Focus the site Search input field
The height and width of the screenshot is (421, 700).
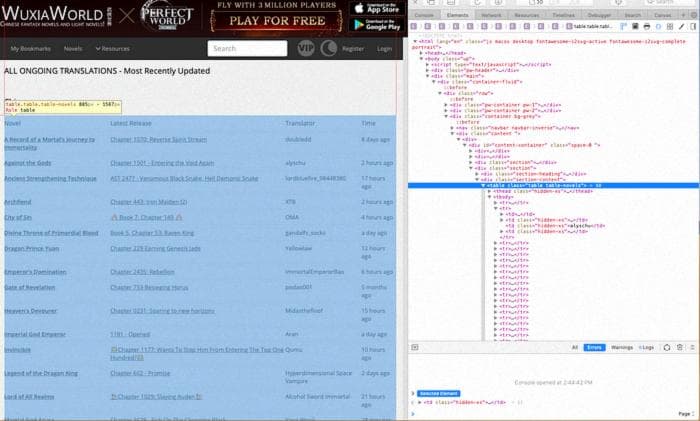pyautogui.click(x=247, y=48)
